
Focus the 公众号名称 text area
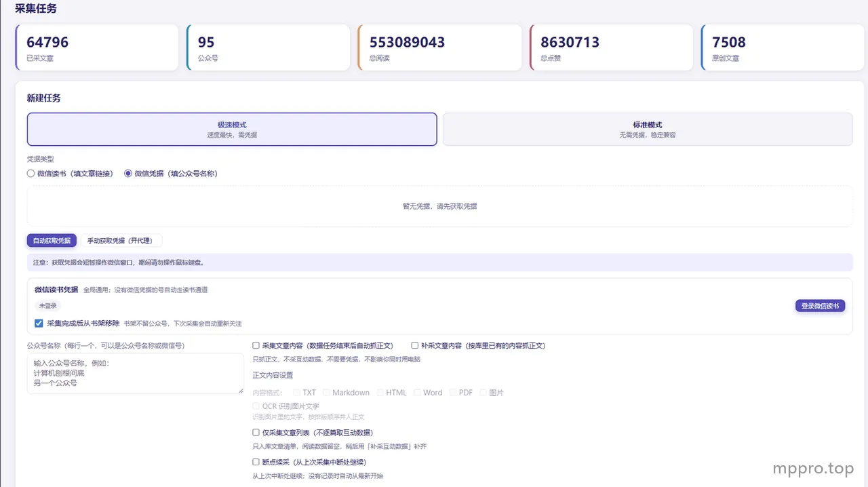136,373
